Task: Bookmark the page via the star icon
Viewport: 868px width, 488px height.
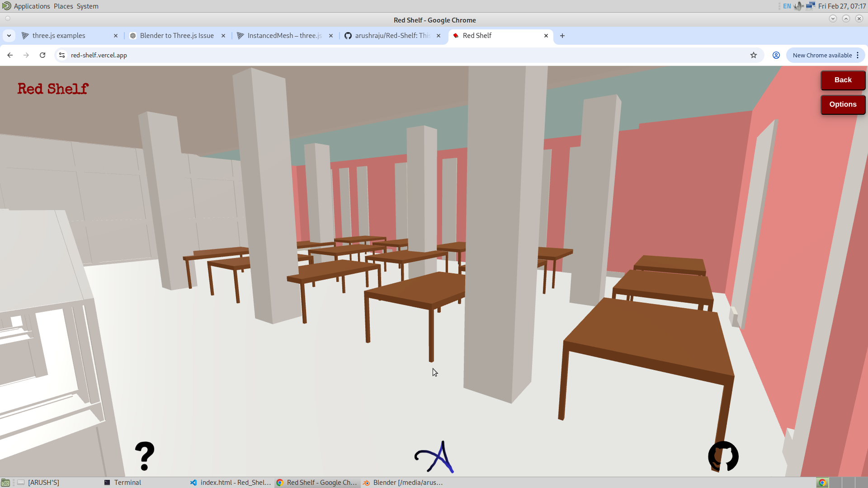Action: (754, 55)
